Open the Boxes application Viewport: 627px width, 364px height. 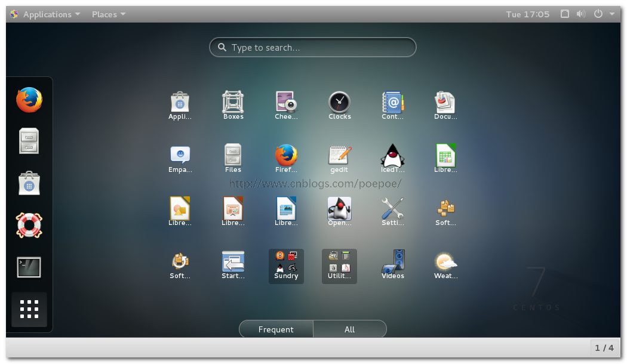click(x=233, y=104)
